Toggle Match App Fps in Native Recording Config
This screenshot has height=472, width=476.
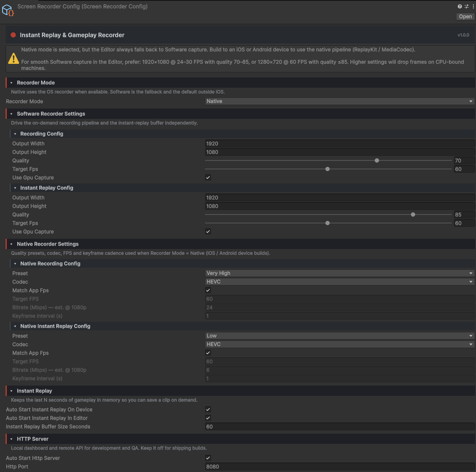208,290
